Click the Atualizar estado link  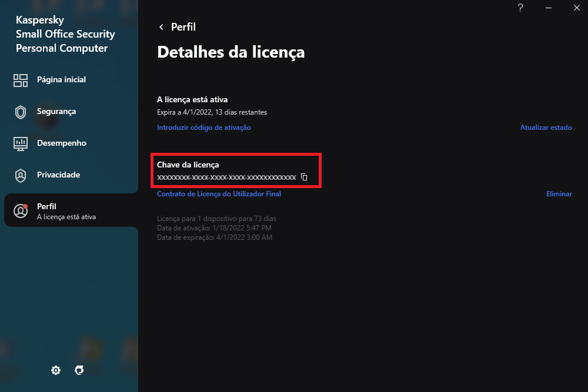coord(546,128)
